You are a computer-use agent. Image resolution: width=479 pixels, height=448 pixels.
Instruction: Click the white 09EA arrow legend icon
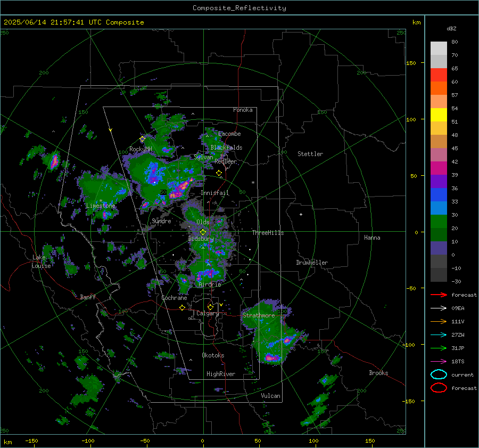click(x=439, y=308)
